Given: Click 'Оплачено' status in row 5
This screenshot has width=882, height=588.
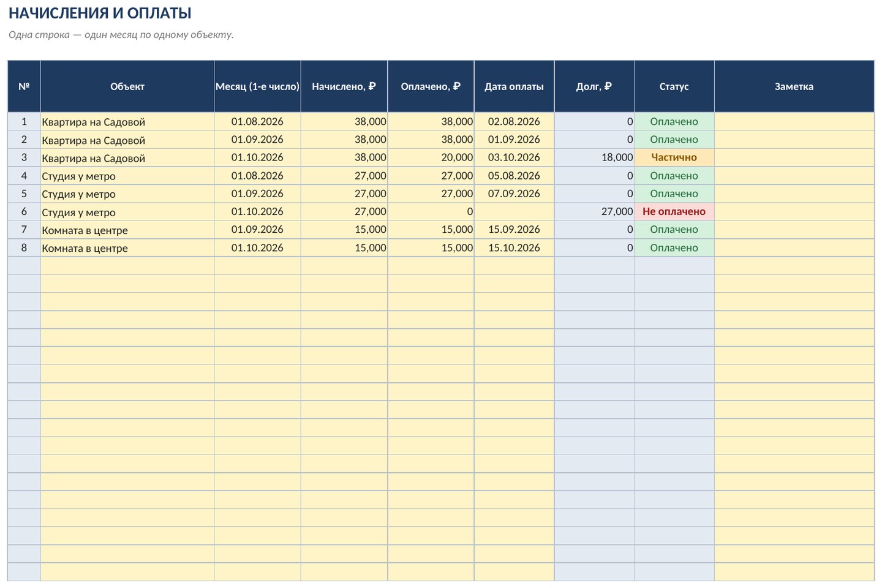Looking at the screenshot, I should [x=674, y=194].
